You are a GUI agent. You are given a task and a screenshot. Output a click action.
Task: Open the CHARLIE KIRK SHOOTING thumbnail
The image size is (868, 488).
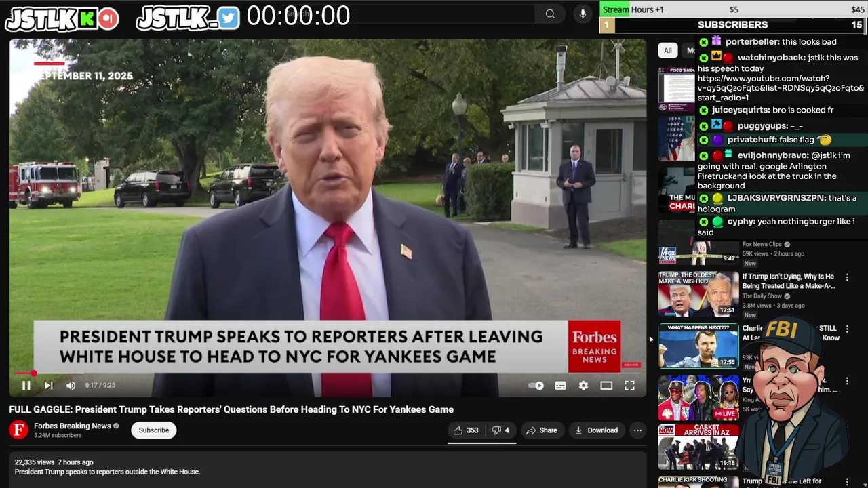coord(698,482)
